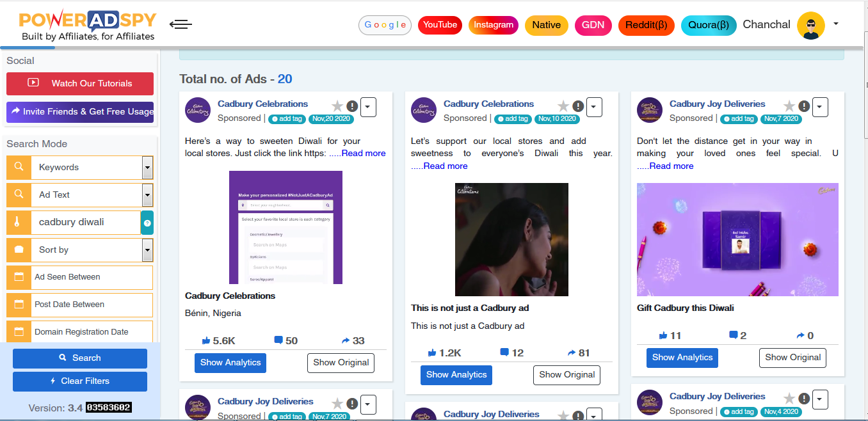Toggle the star on Gift Cadbury this Diwali ad
The width and height of the screenshot is (868, 421).
[789, 106]
